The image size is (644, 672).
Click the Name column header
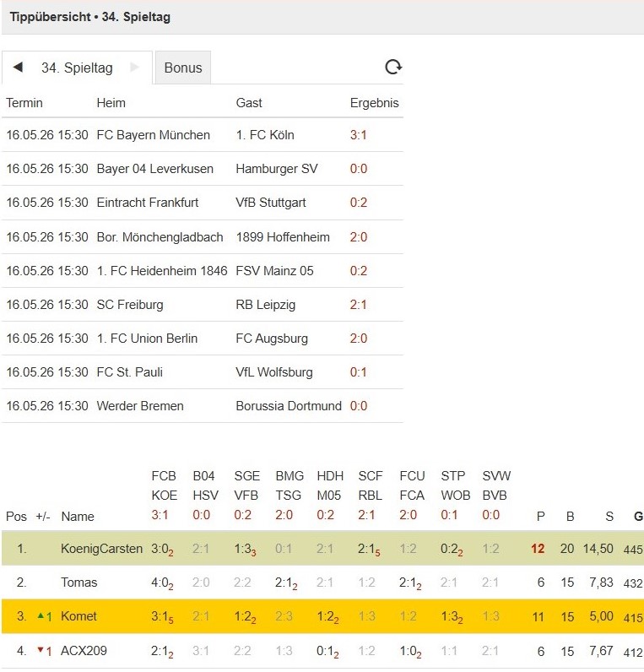78,517
